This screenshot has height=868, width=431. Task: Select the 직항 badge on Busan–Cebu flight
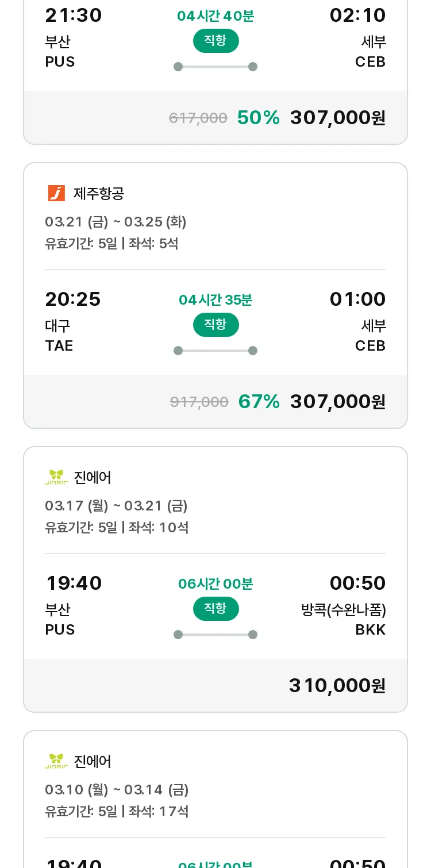point(215,40)
